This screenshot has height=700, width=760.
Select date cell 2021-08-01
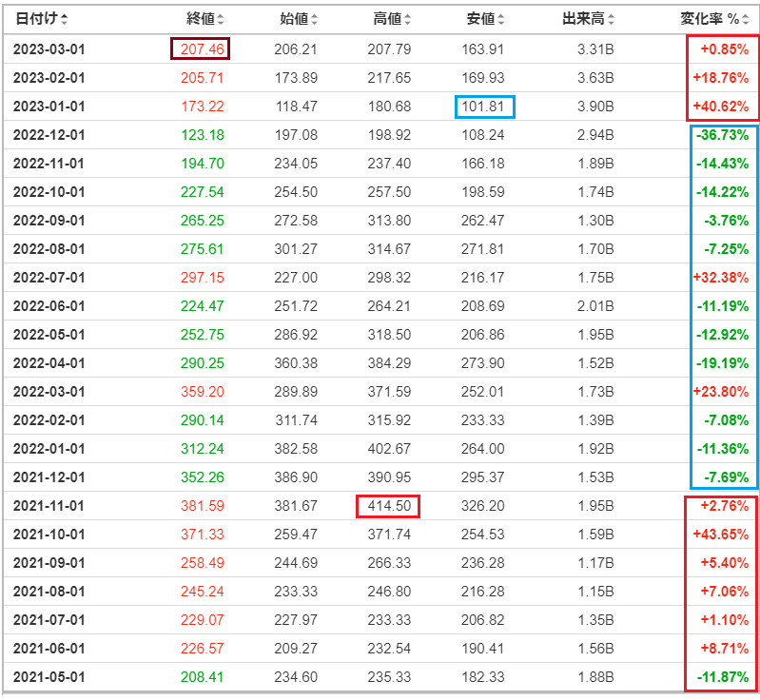[49, 592]
